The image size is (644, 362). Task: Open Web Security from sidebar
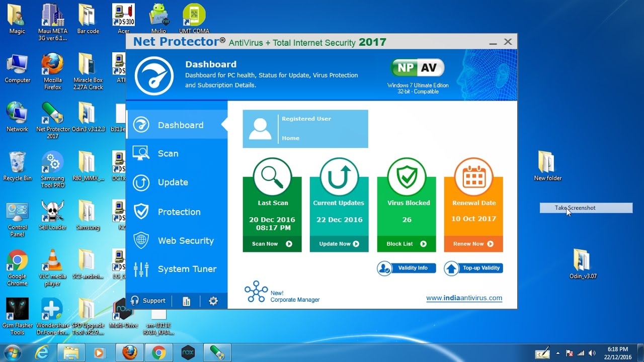point(186,241)
